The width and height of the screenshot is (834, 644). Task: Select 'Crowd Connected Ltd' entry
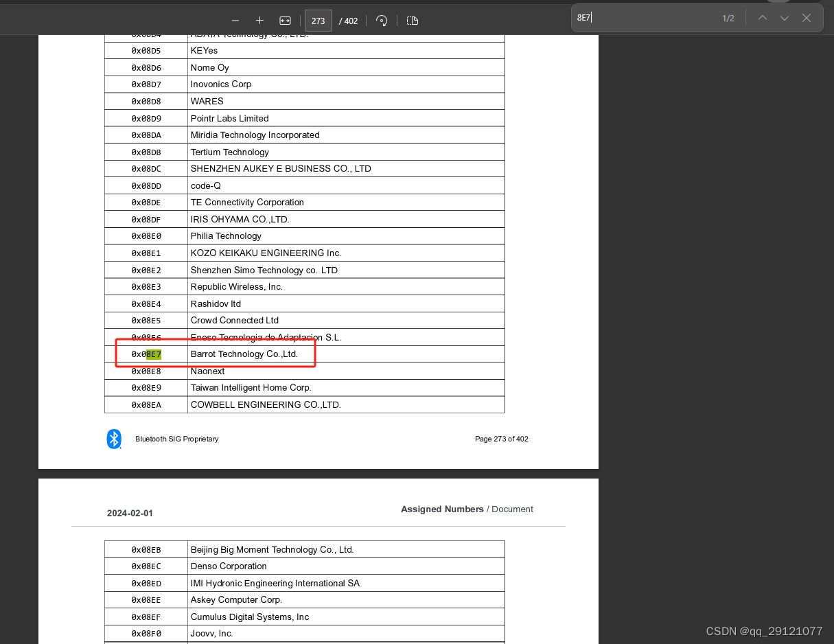[x=235, y=321]
